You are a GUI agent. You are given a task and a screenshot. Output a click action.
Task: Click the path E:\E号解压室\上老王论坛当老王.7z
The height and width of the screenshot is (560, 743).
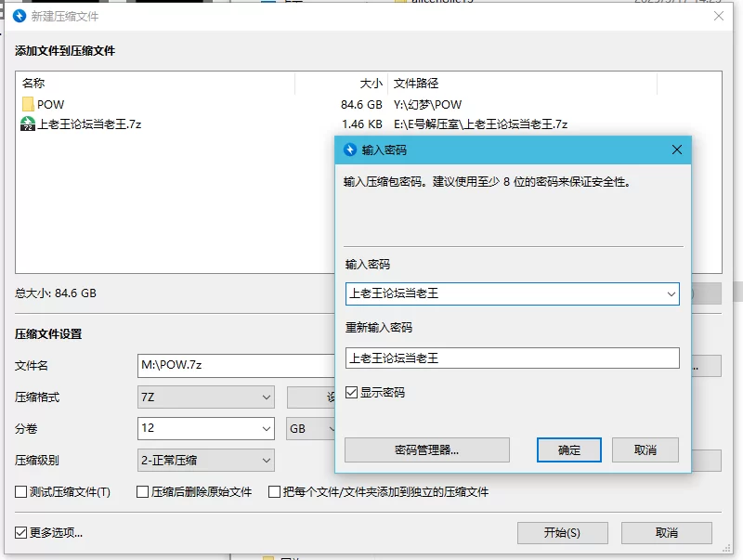point(480,124)
